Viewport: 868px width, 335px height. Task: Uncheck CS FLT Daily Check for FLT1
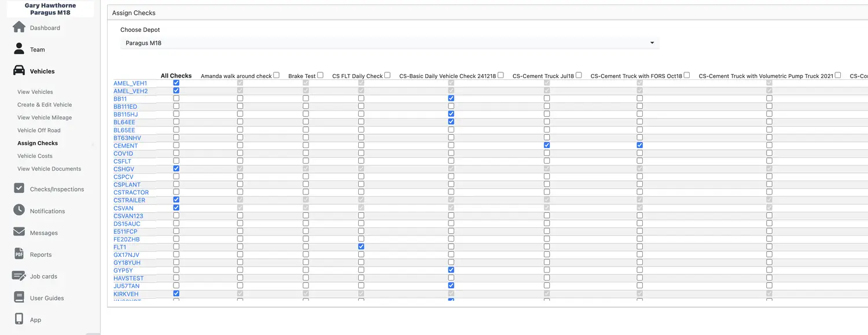click(x=361, y=246)
